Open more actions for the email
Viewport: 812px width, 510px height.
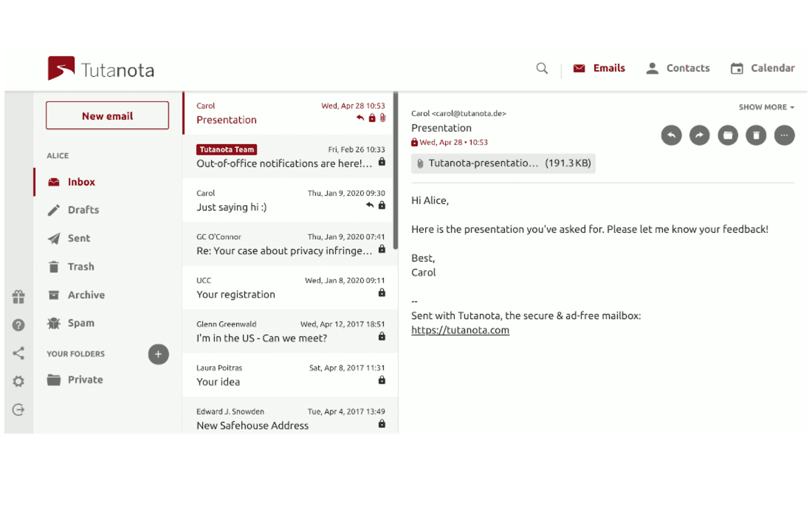click(784, 135)
